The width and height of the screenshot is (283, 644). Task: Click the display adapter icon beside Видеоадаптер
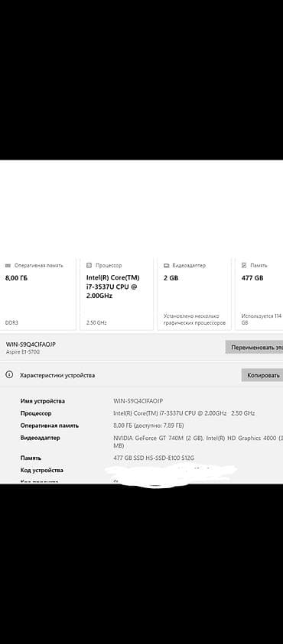[166, 265]
